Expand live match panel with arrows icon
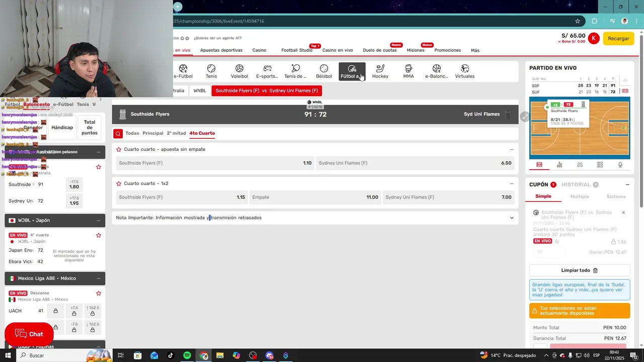The height and width of the screenshot is (362, 644). [x=524, y=116]
